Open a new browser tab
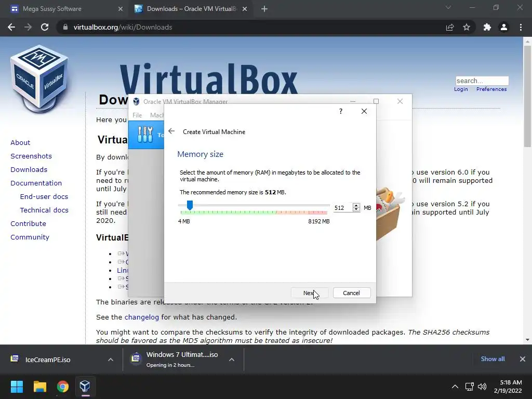Image resolution: width=532 pixels, height=399 pixels. click(264, 9)
